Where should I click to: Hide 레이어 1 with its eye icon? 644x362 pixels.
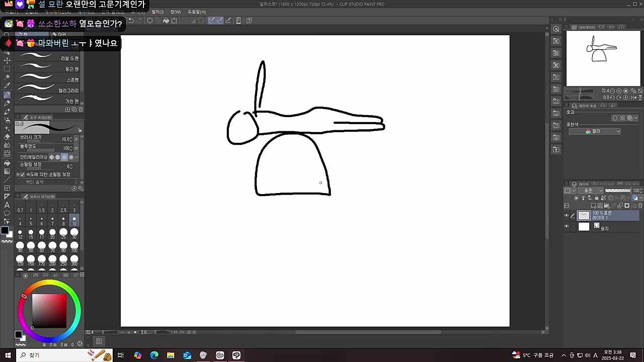(x=567, y=216)
